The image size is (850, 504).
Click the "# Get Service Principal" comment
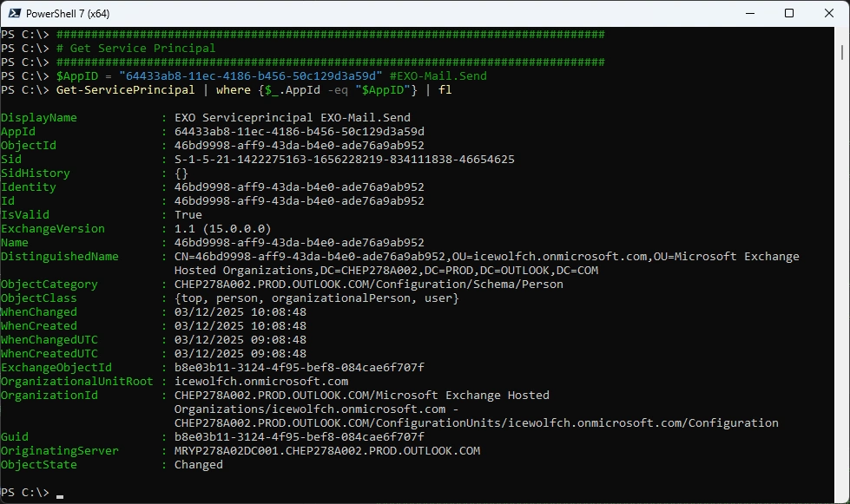(135, 49)
